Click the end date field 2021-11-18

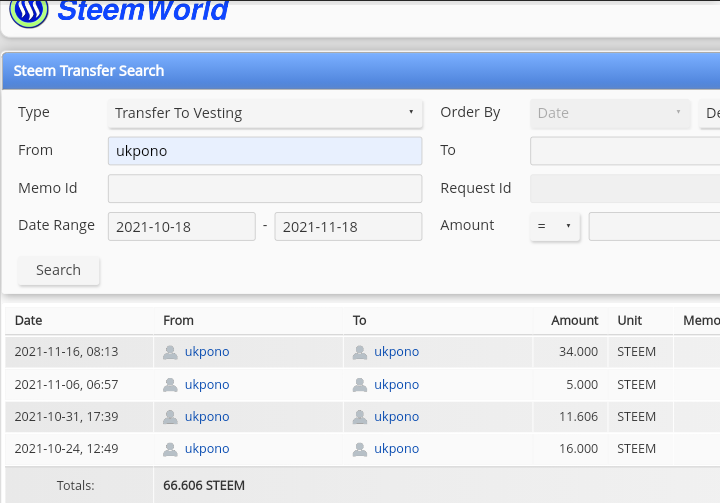tap(348, 226)
